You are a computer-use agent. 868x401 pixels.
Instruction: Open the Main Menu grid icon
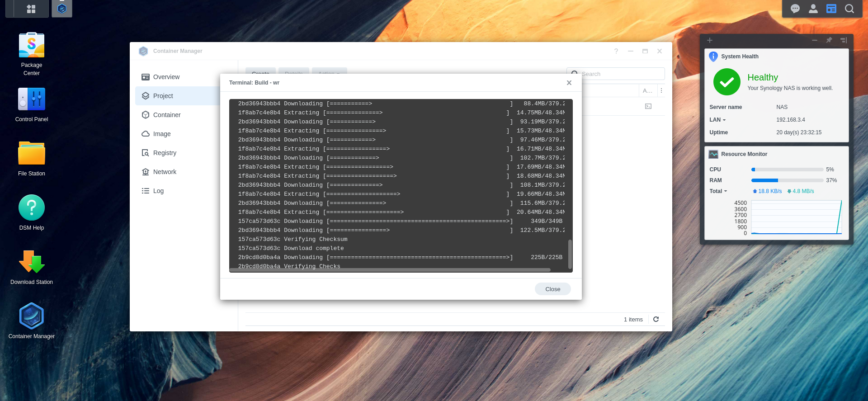tap(31, 9)
